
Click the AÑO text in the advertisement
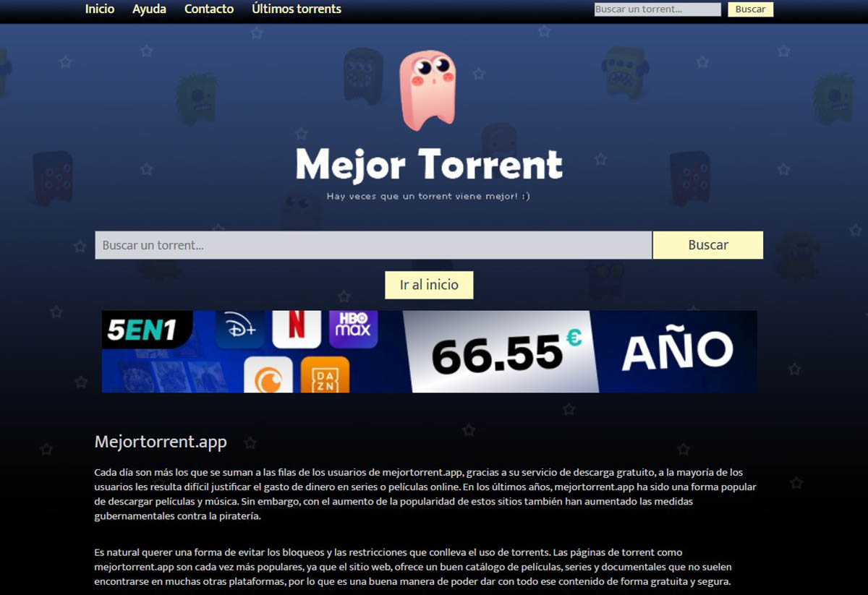point(681,349)
